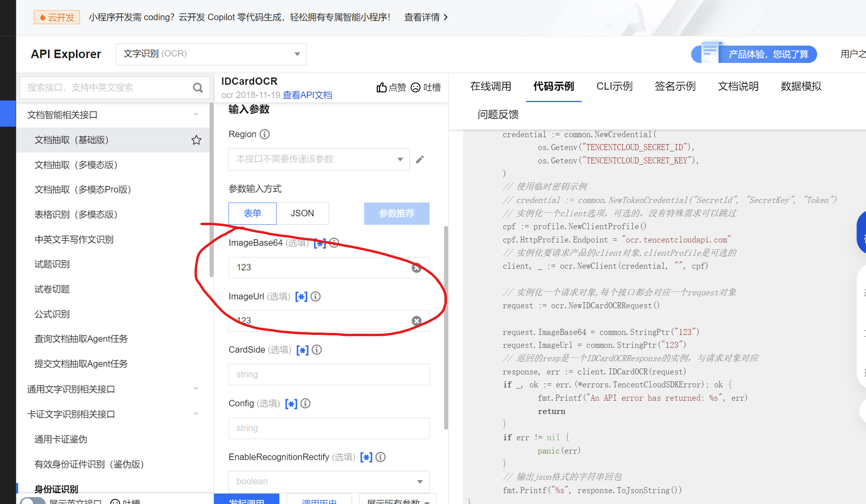Image resolution: width=866 pixels, height=504 pixels.
Task: Click the Region edit pencil icon
Action: coord(420,159)
